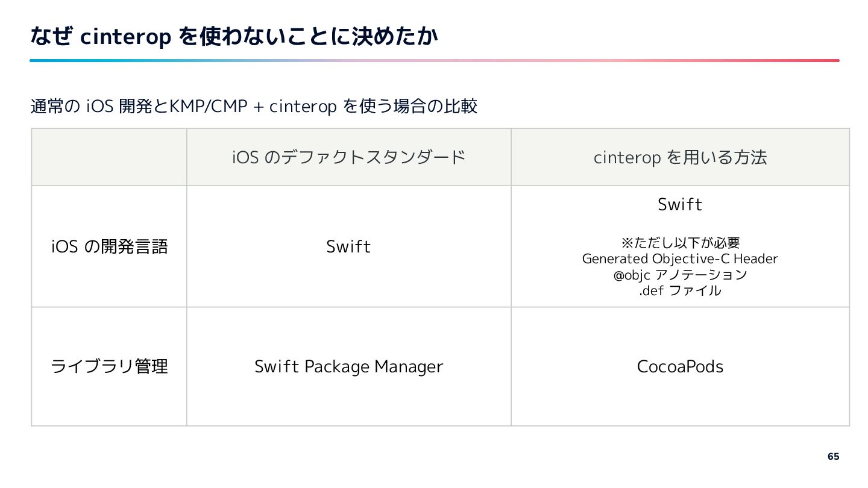Click the Swift text in the cinterop column
This screenshot has height=488, width=868.
point(680,205)
